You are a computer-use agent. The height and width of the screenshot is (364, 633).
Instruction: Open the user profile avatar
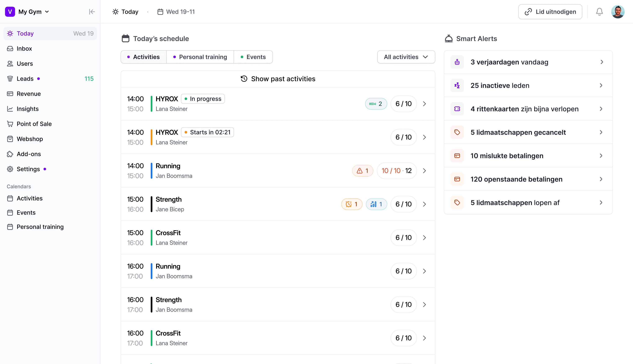[618, 12]
